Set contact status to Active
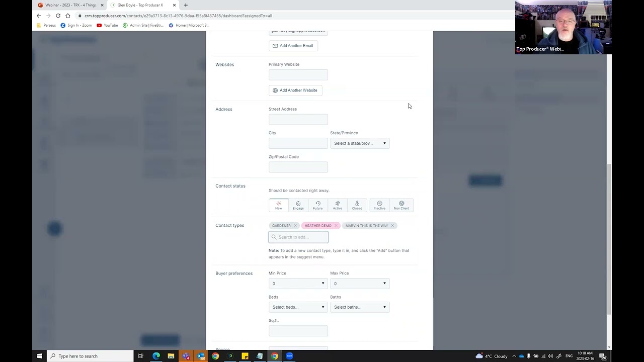The image size is (644, 362). (x=338, y=205)
